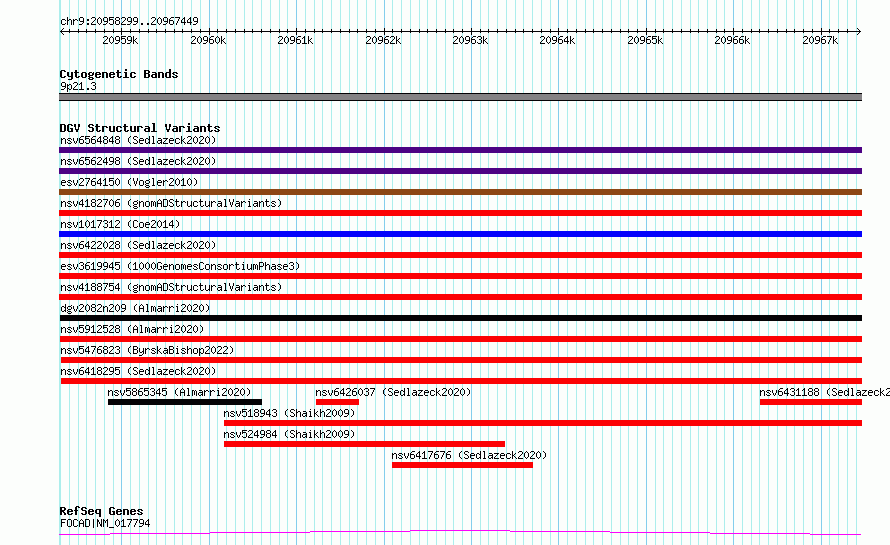
Task: Click the gray 9p21.3 cytogenetic band
Action: coord(460,97)
